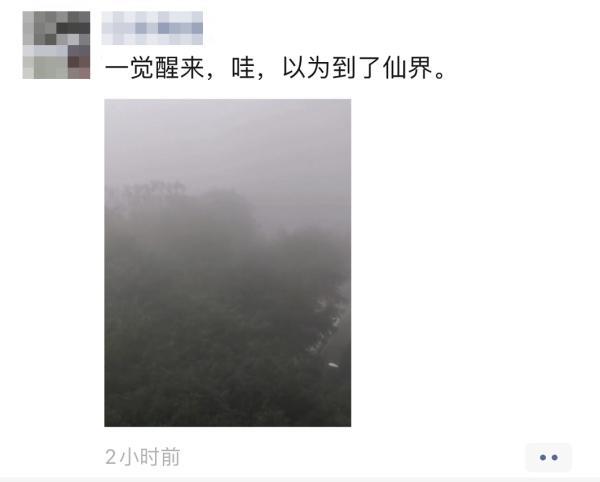Click 以为到了 phrase in the post caption
This screenshot has width=600, height=482.
tap(331, 68)
